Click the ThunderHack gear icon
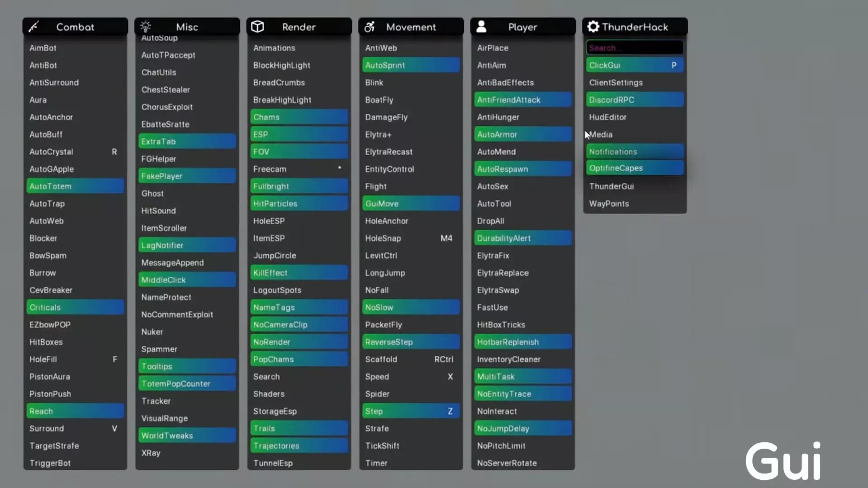 593,27
